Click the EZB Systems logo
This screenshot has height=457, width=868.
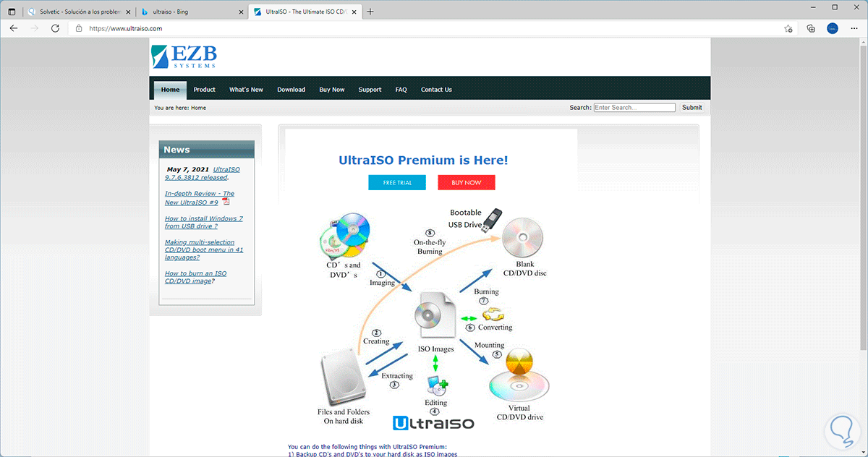tap(184, 56)
